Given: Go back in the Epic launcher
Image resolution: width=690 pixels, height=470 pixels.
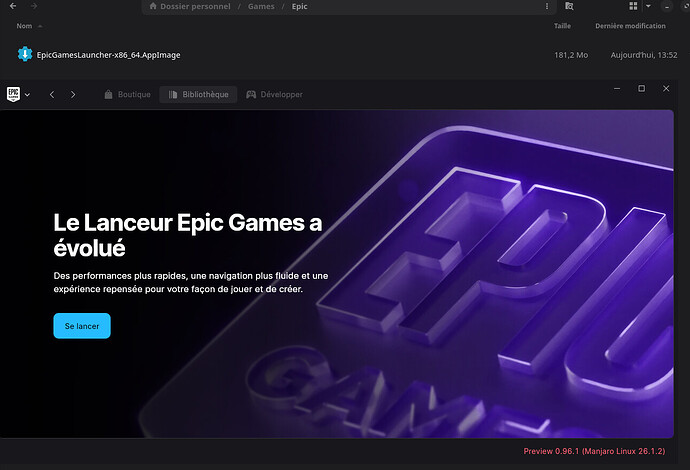Looking at the screenshot, I should click(52, 95).
